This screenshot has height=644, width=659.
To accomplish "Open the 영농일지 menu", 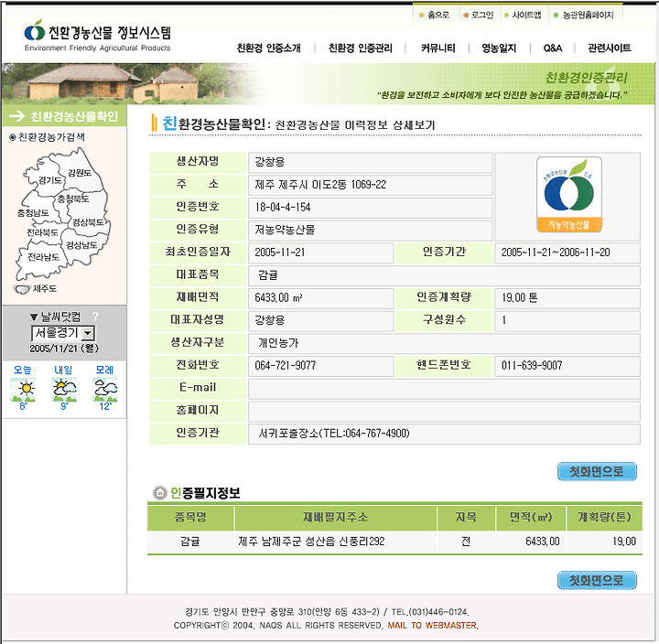I will point(499,48).
